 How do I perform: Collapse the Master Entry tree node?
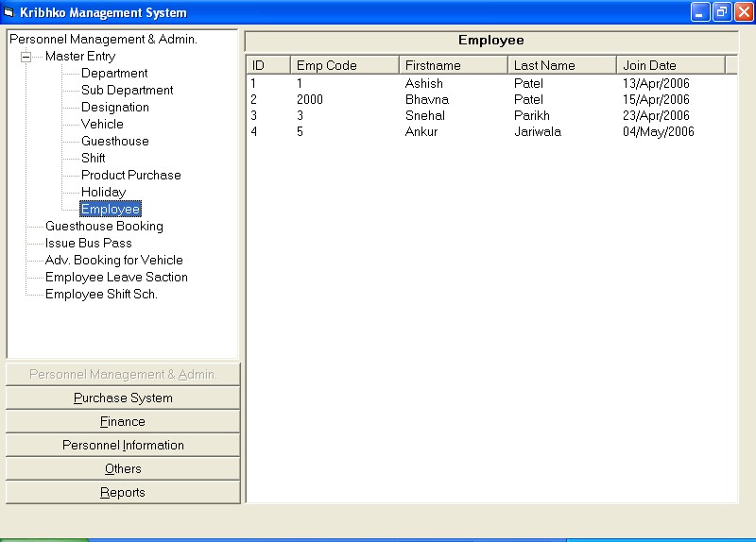[x=26, y=57]
